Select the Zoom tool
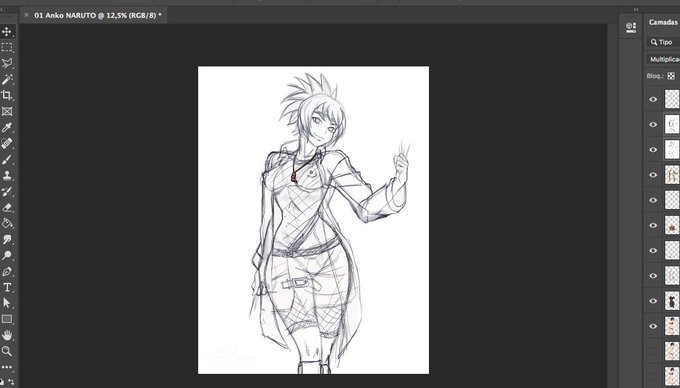Image resolution: width=680 pixels, height=388 pixels. [x=7, y=351]
